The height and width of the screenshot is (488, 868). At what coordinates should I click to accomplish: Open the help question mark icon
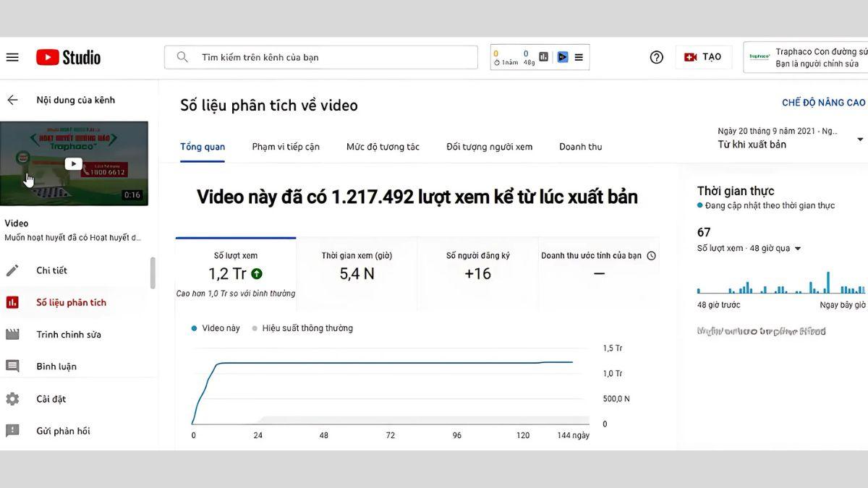coord(656,57)
